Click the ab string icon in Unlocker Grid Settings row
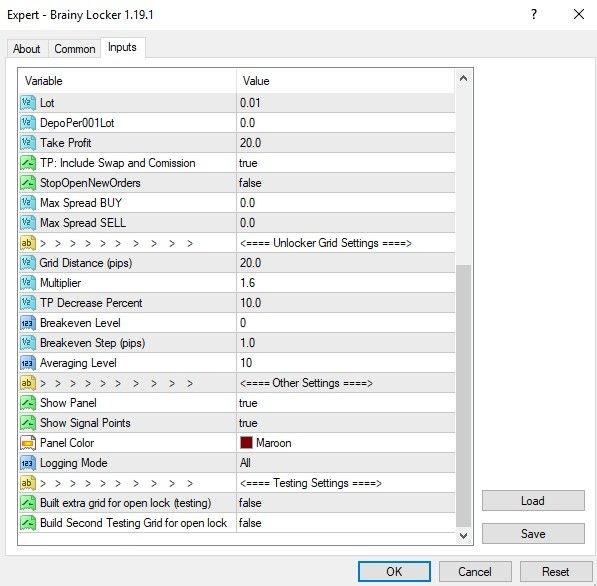 28,243
